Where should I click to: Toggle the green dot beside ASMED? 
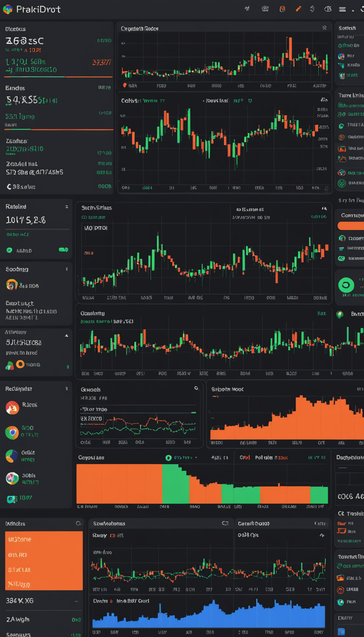(9, 250)
